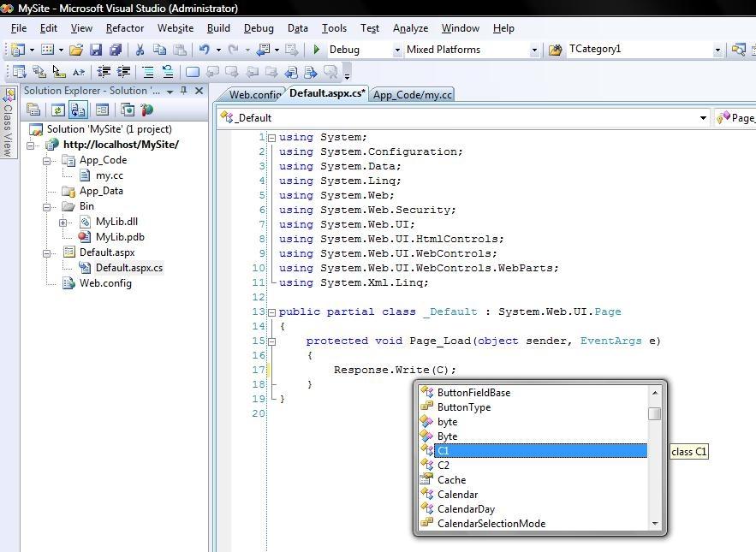Image resolution: width=756 pixels, height=552 pixels.
Task: Open the Analyze menu
Action: click(410, 28)
